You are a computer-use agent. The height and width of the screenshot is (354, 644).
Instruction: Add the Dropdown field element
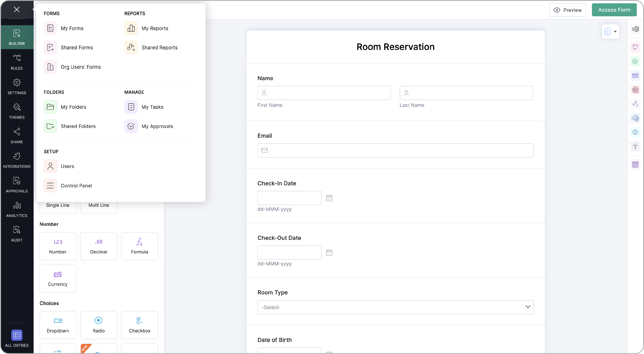[58, 325]
